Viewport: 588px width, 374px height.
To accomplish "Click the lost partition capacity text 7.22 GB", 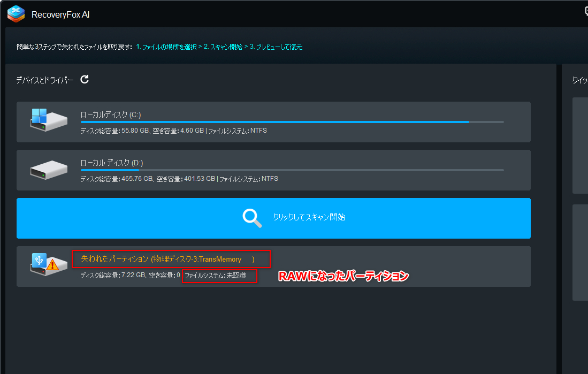I will 130,276.
